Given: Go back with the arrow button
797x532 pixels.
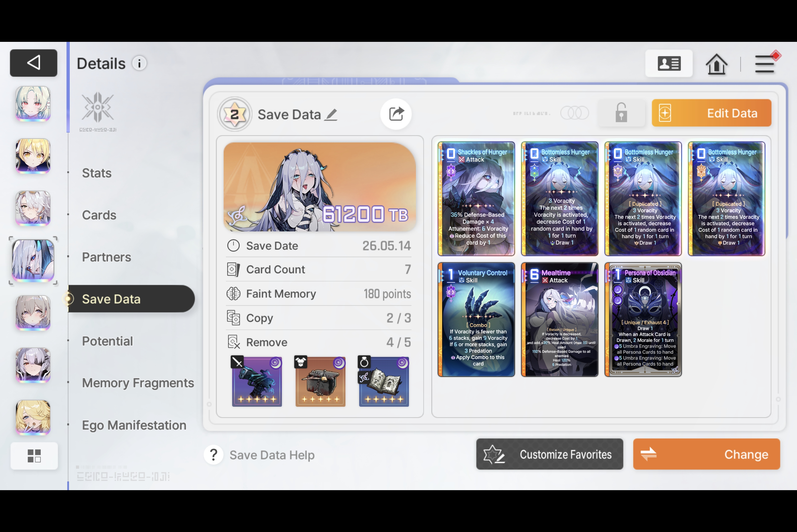Looking at the screenshot, I should click(x=34, y=63).
